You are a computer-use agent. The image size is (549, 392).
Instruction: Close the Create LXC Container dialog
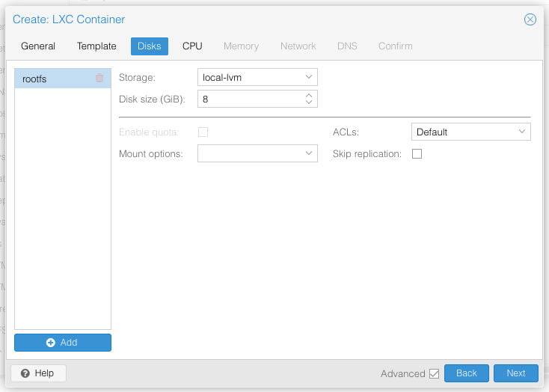click(530, 19)
